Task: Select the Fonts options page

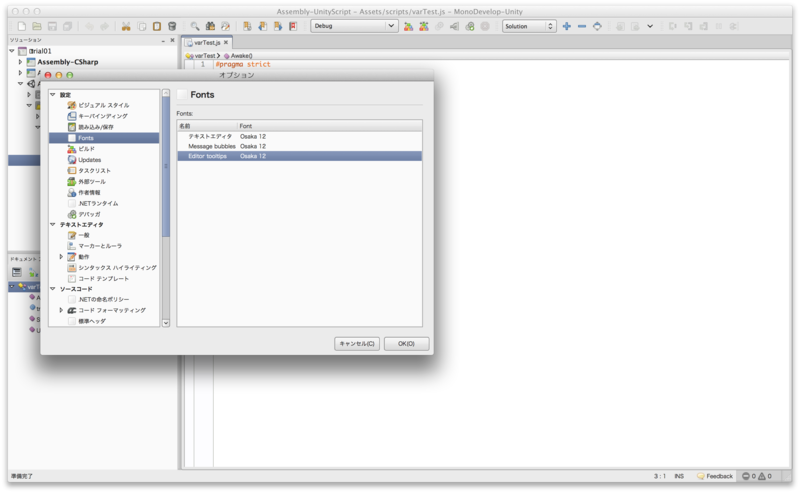Action: [x=104, y=138]
